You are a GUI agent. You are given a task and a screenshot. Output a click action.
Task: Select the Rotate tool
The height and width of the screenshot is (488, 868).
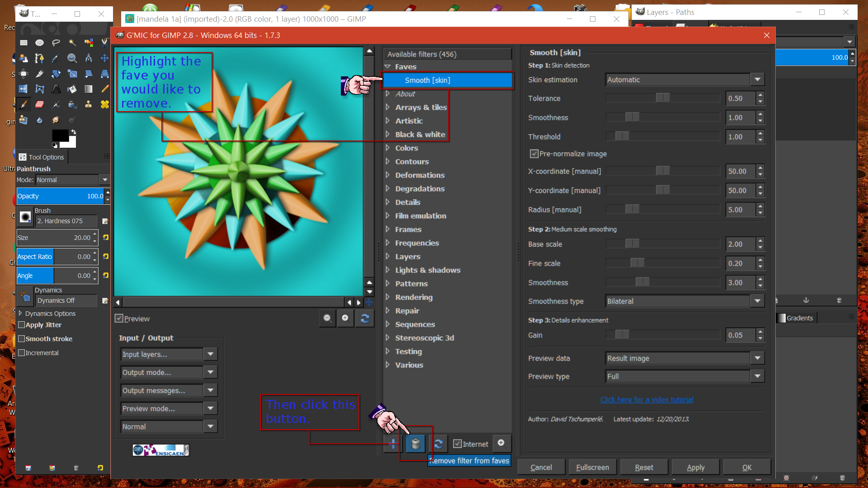[x=56, y=74]
